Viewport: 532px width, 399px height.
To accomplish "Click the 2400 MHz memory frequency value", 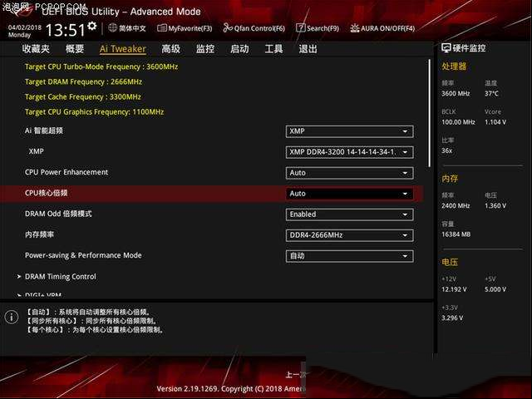I will [x=456, y=205].
